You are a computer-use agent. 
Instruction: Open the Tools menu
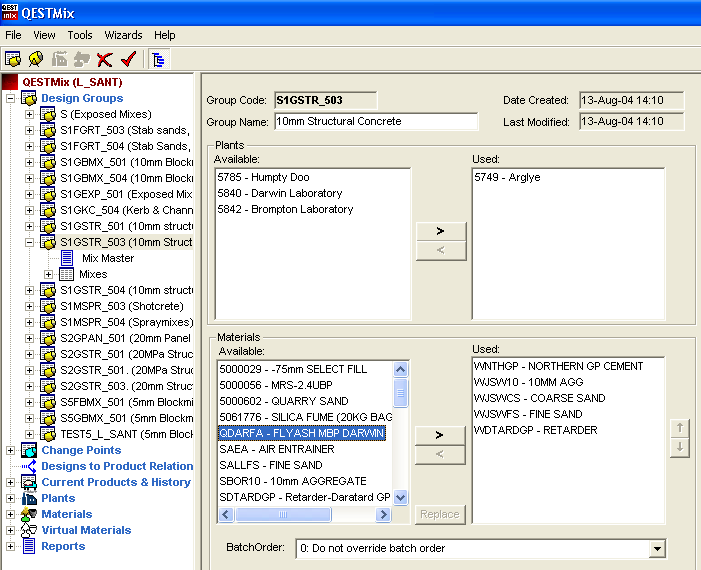point(80,35)
